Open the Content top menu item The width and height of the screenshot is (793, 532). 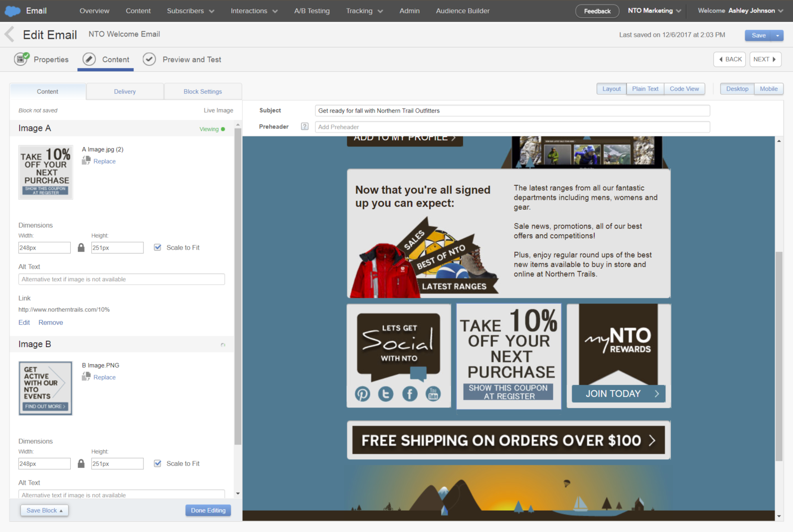[x=138, y=11]
